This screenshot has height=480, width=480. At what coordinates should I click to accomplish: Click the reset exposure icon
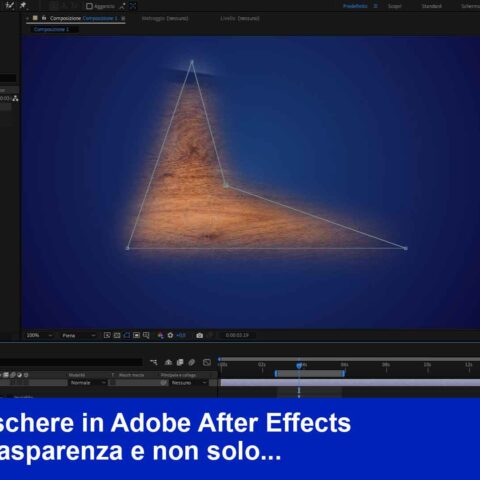tap(170, 335)
